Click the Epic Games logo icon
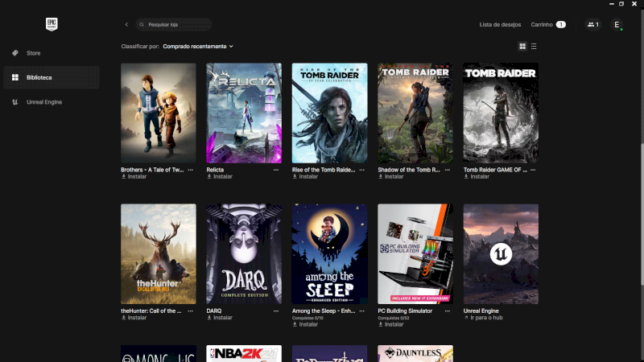Viewport: 644px width, 362px height. click(52, 24)
